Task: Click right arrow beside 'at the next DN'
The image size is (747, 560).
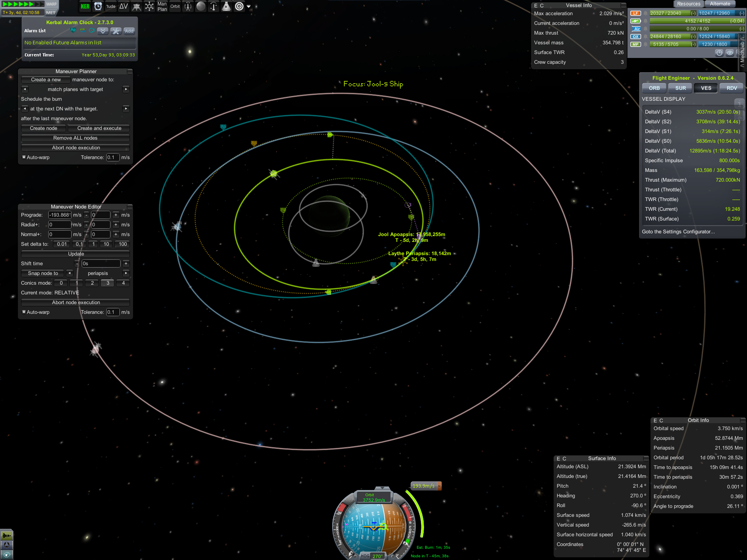Action: [126, 108]
